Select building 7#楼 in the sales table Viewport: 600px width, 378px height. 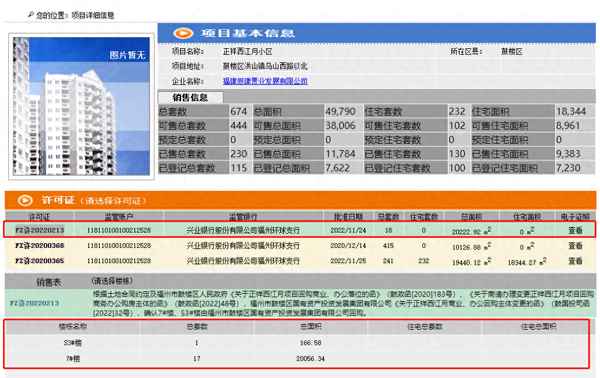click(x=73, y=359)
